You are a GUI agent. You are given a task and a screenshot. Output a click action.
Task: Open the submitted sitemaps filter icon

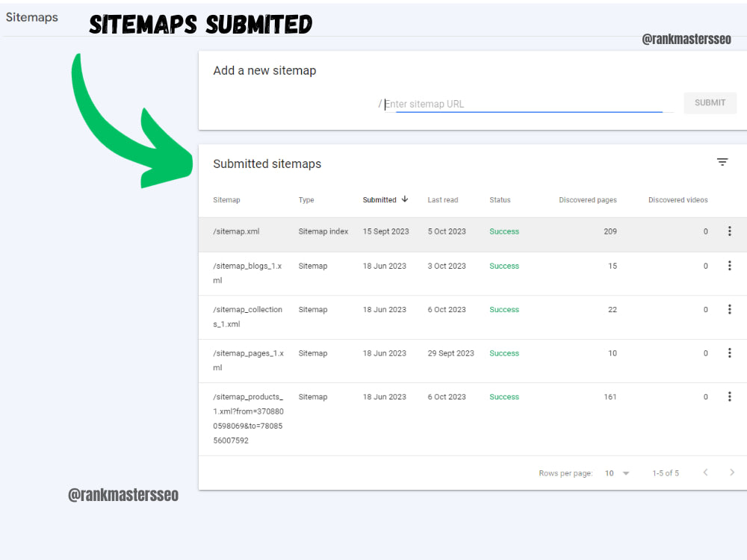pos(722,162)
